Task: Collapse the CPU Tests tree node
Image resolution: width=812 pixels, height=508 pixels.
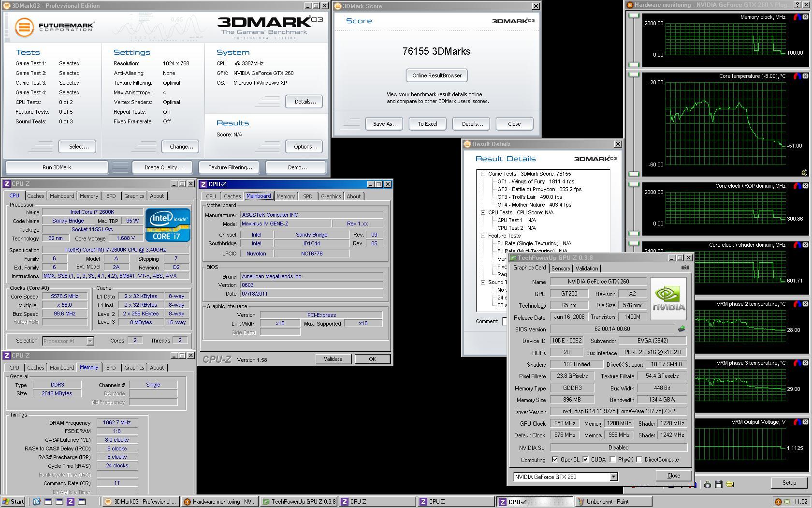Action: (x=483, y=212)
